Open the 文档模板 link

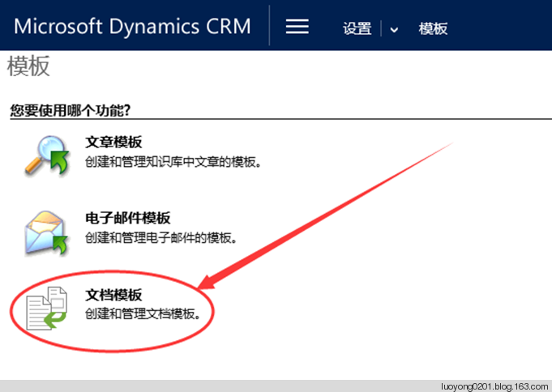click(113, 295)
